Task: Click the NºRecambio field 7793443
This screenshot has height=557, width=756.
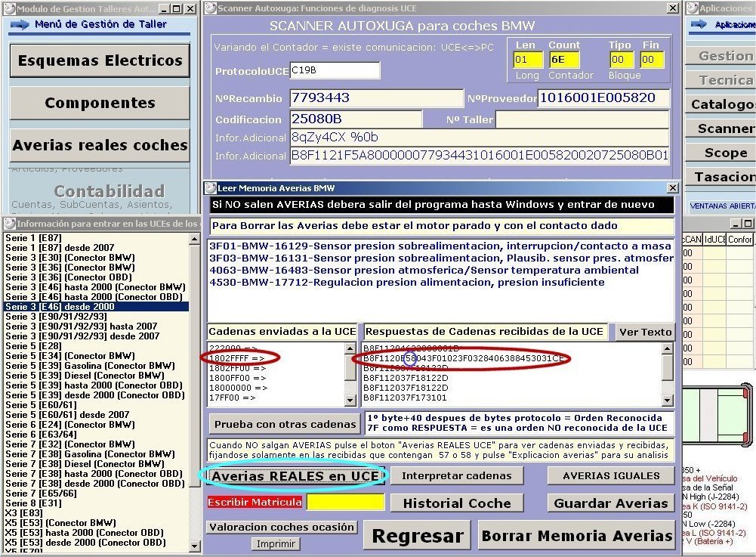Action: pos(376,98)
